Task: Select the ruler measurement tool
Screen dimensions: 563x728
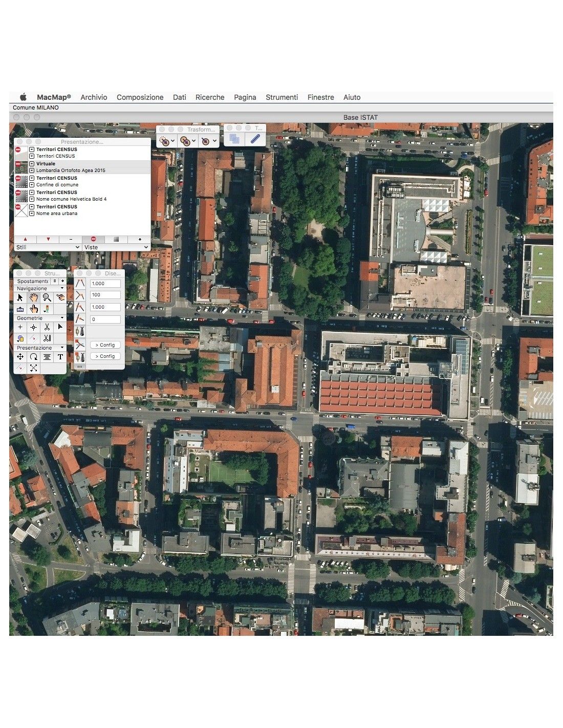Action: coord(20,309)
